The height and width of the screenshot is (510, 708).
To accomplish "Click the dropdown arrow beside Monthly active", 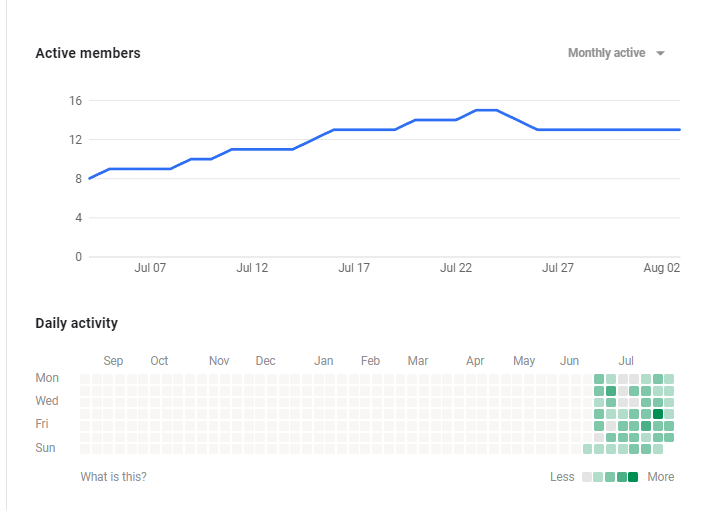I will click(x=660, y=54).
